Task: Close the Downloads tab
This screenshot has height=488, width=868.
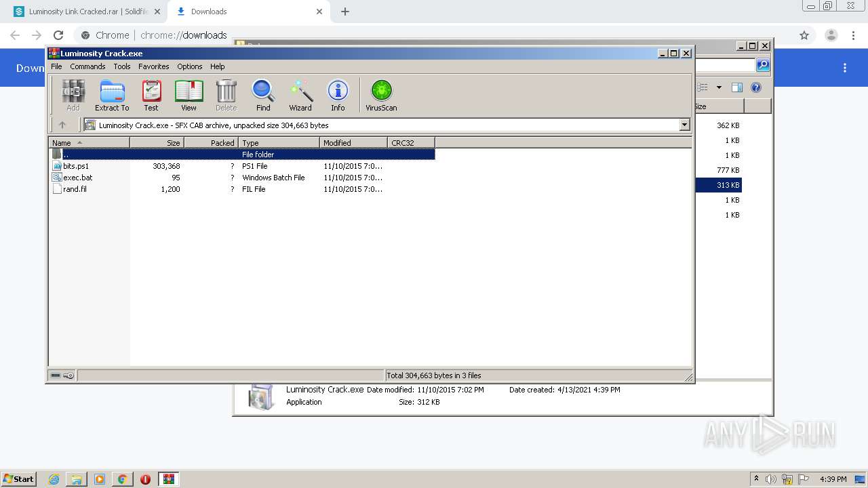Action: [x=319, y=12]
